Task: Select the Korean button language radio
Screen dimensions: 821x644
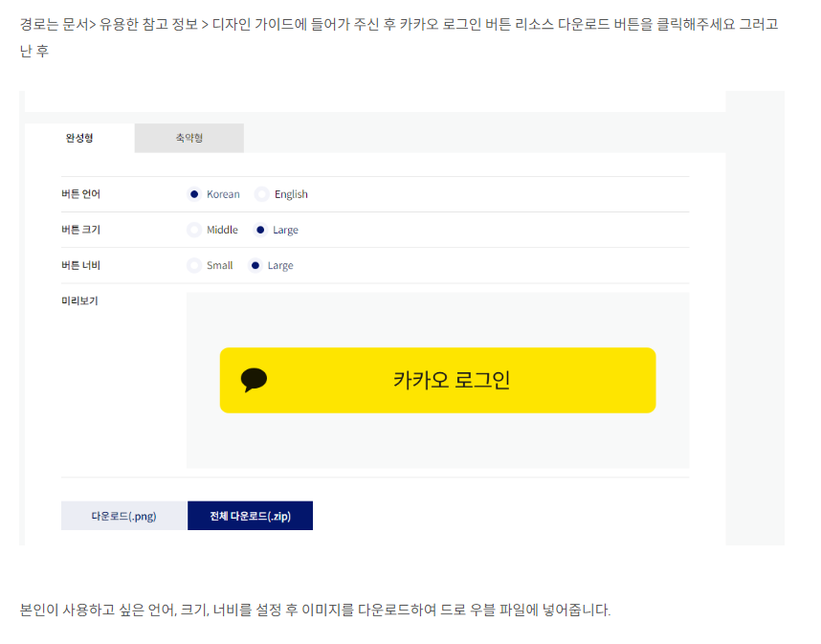Action: [194, 194]
